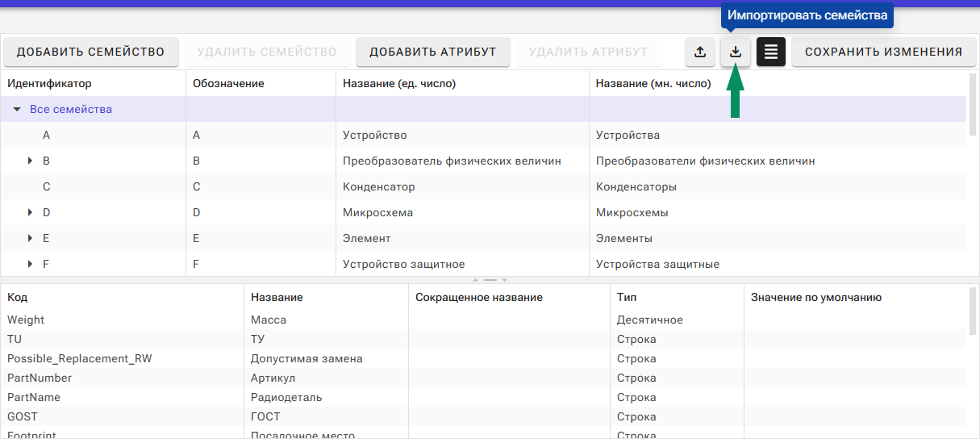Click the Микросхемы plural name cell

pos(778,212)
